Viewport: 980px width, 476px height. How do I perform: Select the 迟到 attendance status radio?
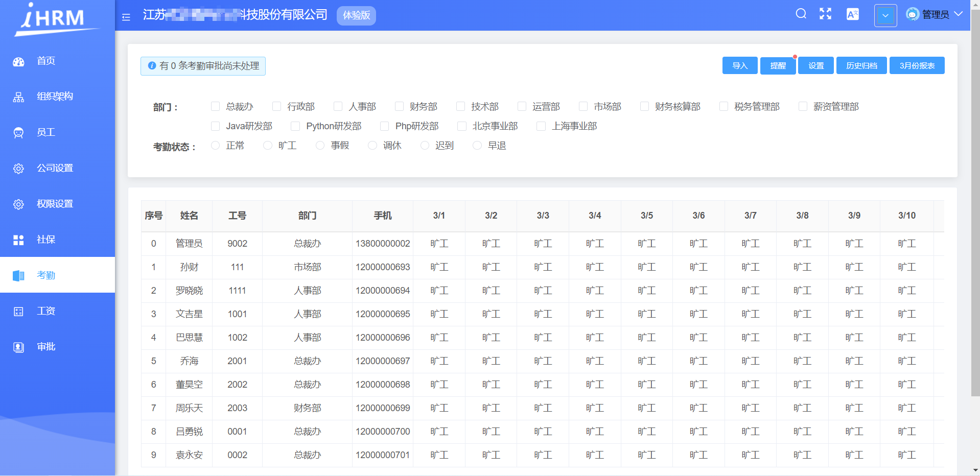pos(425,146)
